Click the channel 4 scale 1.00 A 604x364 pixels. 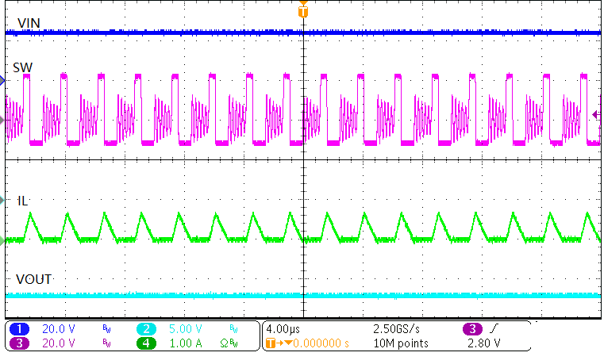click(186, 343)
